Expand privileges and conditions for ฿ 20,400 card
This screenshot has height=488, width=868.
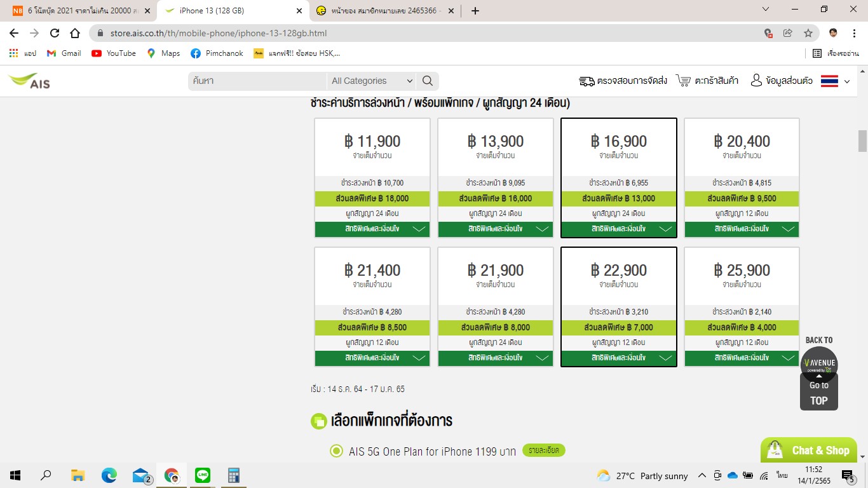point(742,229)
